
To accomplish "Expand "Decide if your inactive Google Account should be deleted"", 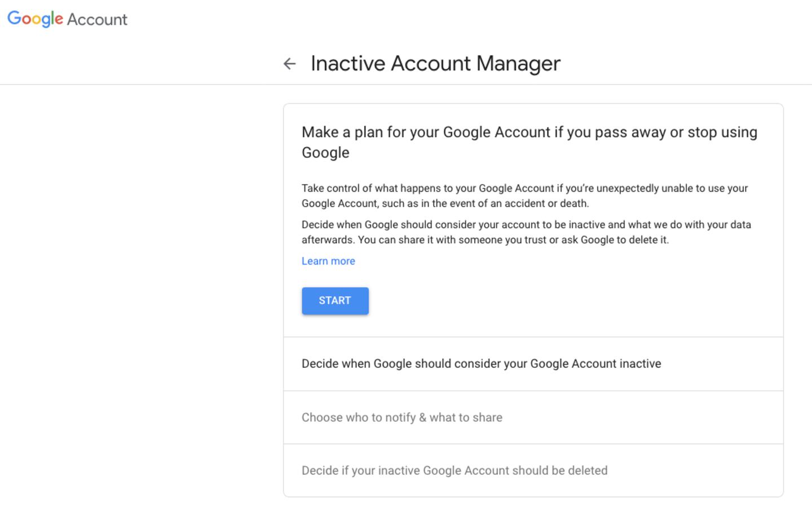I will [x=454, y=470].
